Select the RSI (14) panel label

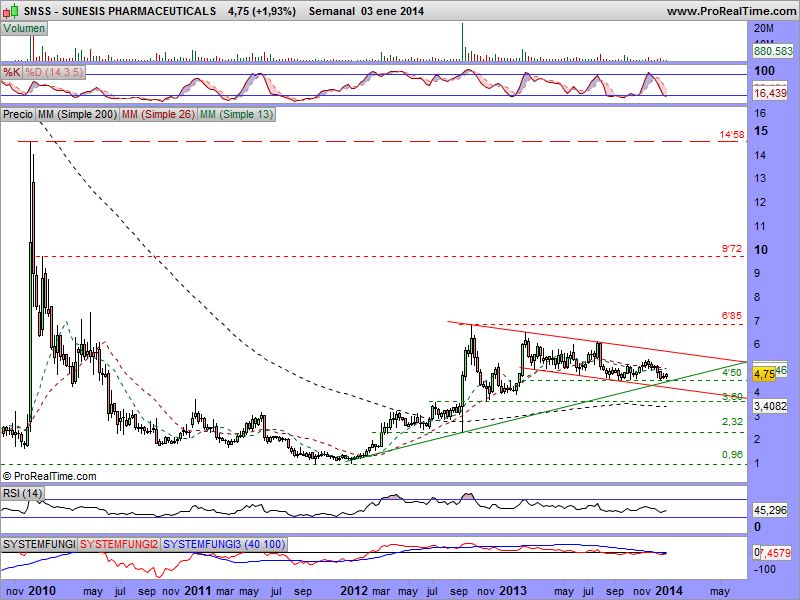coord(22,493)
